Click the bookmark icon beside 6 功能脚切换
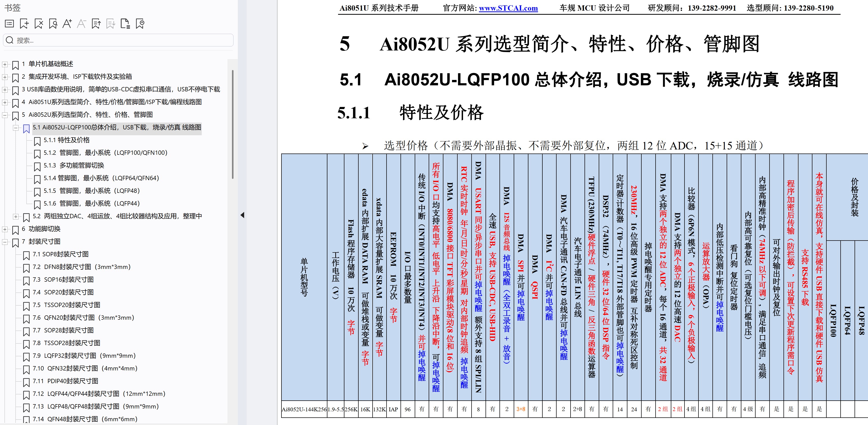The height and width of the screenshot is (425, 868). click(15, 230)
